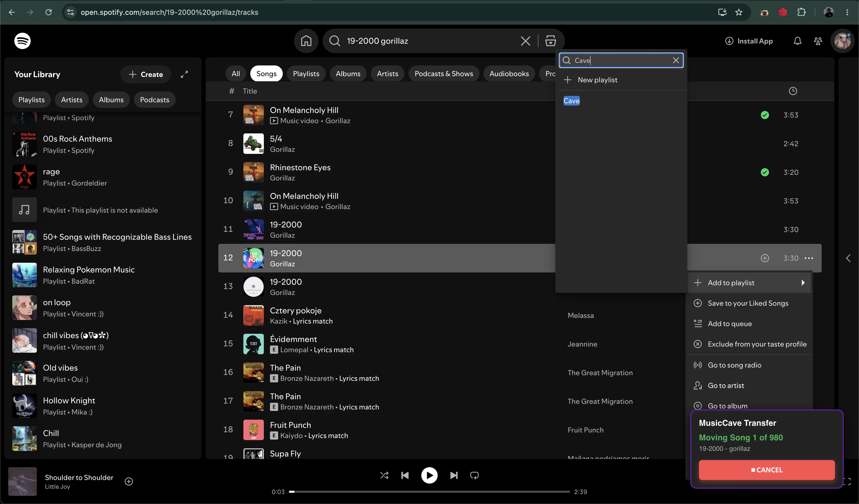The height and width of the screenshot is (504, 859).
Task: Choose Go to artist in the context menu
Action: (749, 385)
